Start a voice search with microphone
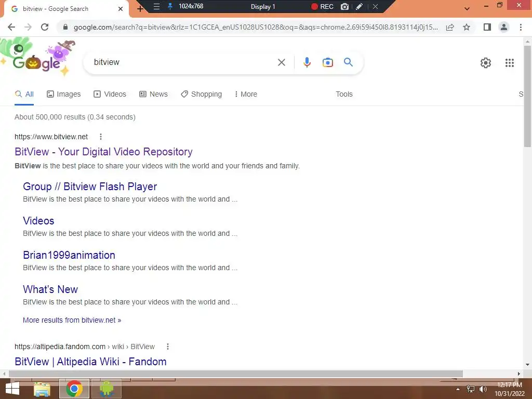532x399 pixels. tap(307, 62)
